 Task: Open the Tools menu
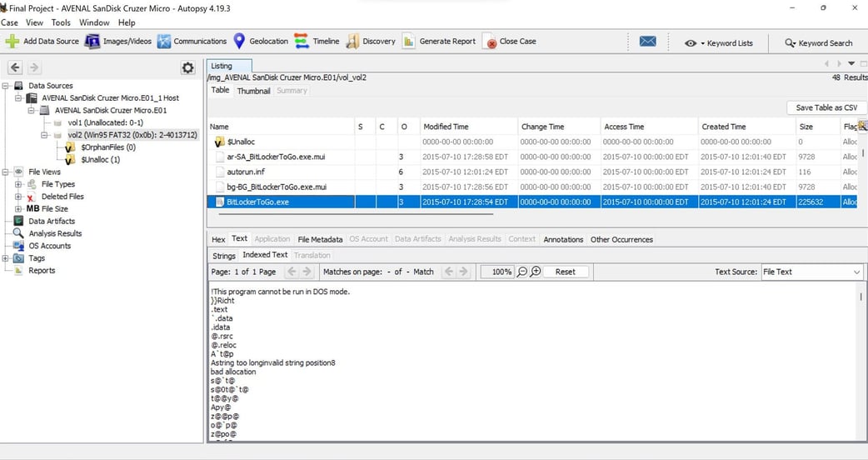coord(61,22)
